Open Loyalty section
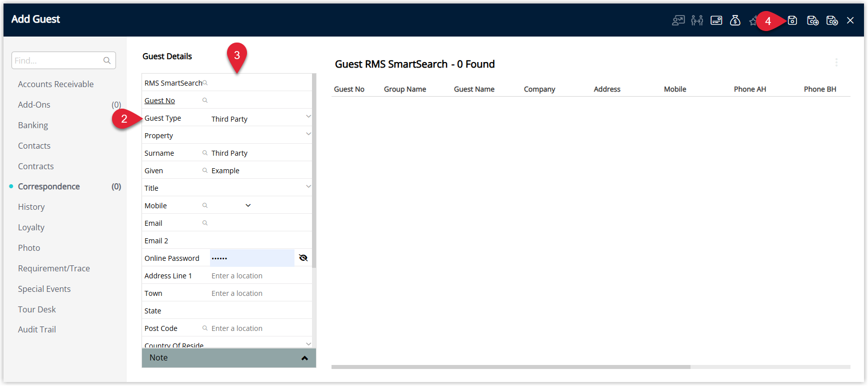 pyautogui.click(x=31, y=227)
